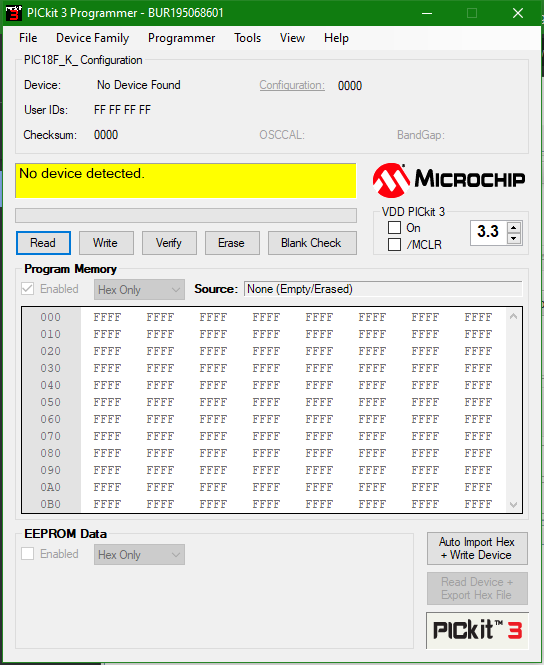
Task: Click the Configuration link
Action: point(292,85)
